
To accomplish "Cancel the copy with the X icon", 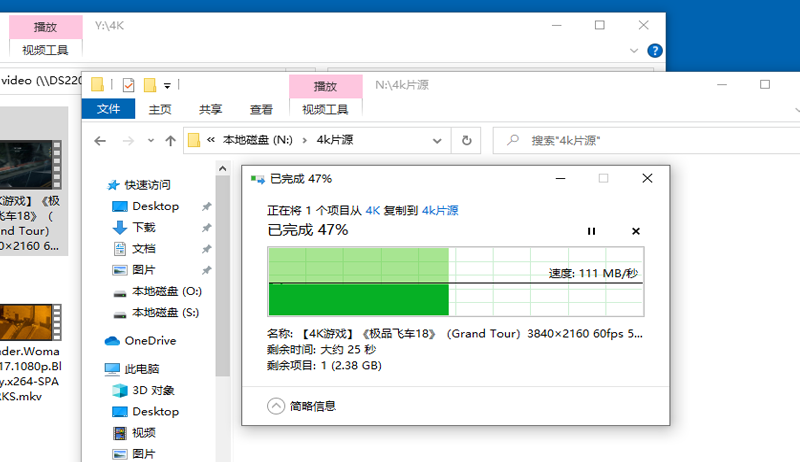I will 636,231.
